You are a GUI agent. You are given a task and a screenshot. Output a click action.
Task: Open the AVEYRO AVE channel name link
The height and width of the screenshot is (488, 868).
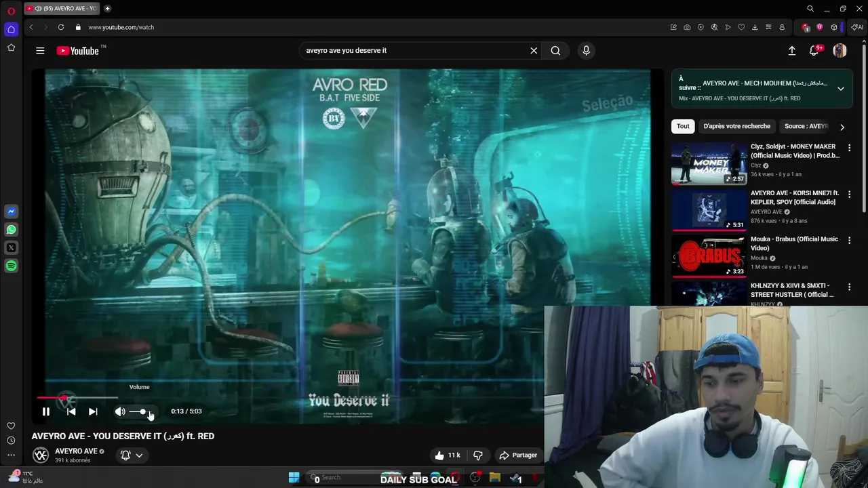point(76,451)
